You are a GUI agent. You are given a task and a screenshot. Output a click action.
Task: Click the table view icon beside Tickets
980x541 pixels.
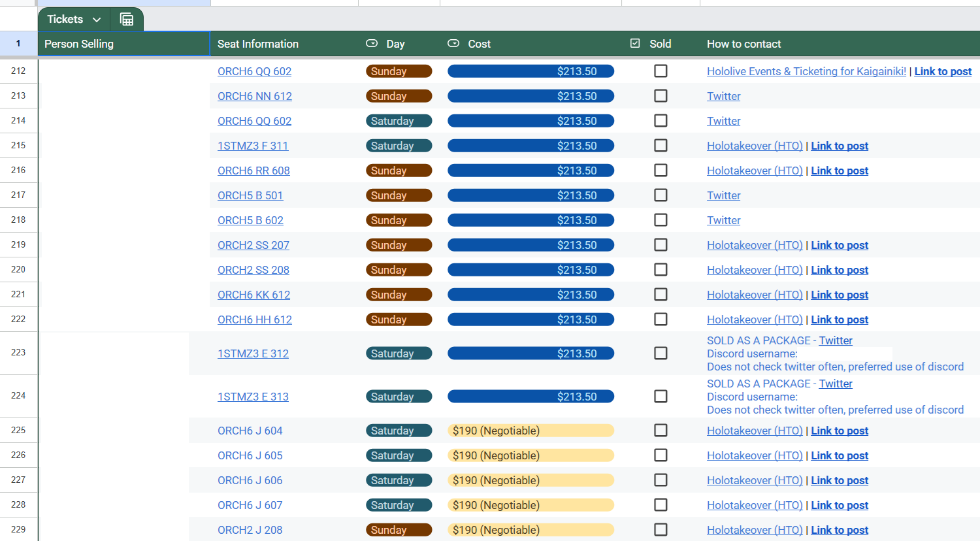127,20
